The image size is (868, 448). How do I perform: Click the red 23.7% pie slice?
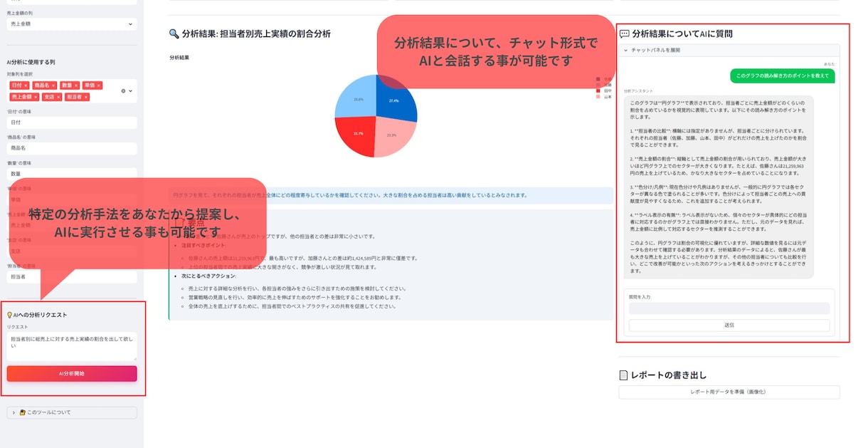(359, 135)
